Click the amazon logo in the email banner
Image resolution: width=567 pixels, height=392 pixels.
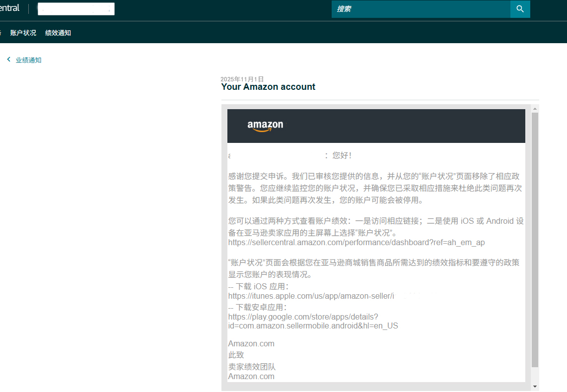(x=264, y=126)
